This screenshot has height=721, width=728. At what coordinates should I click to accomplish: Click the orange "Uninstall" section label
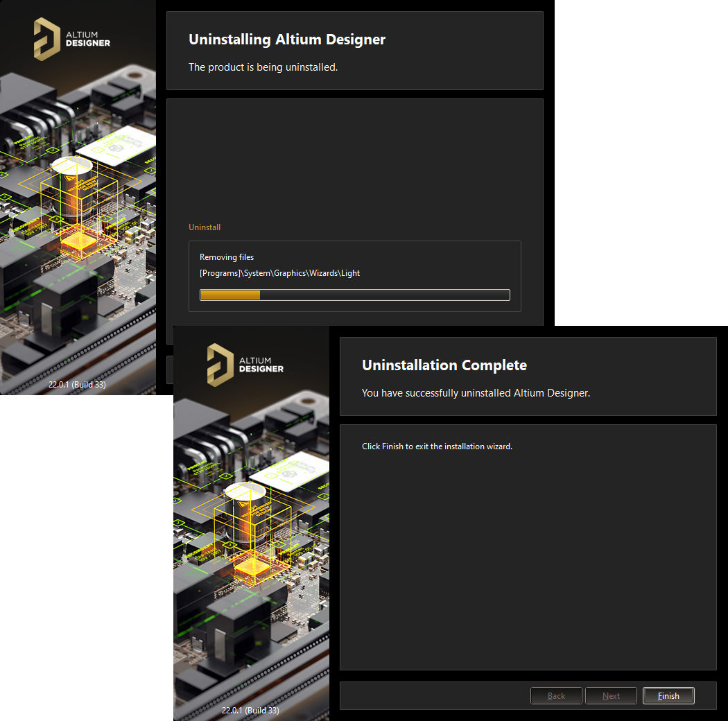click(205, 227)
